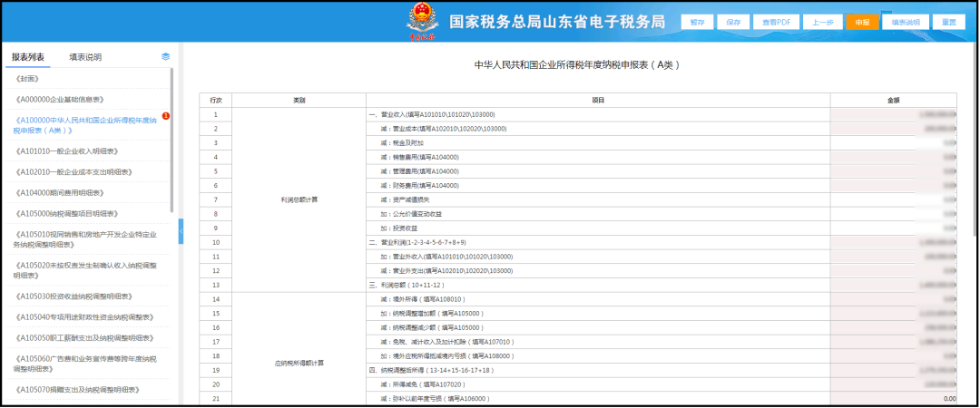Click the amount field for 境外所得 row 14
The image size is (980, 408).
click(893, 299)
